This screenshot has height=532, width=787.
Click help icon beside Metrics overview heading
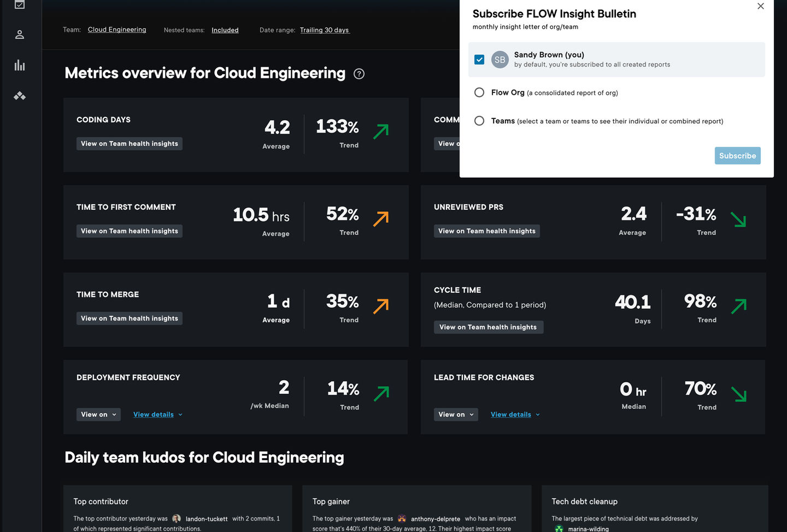[359, 74]
